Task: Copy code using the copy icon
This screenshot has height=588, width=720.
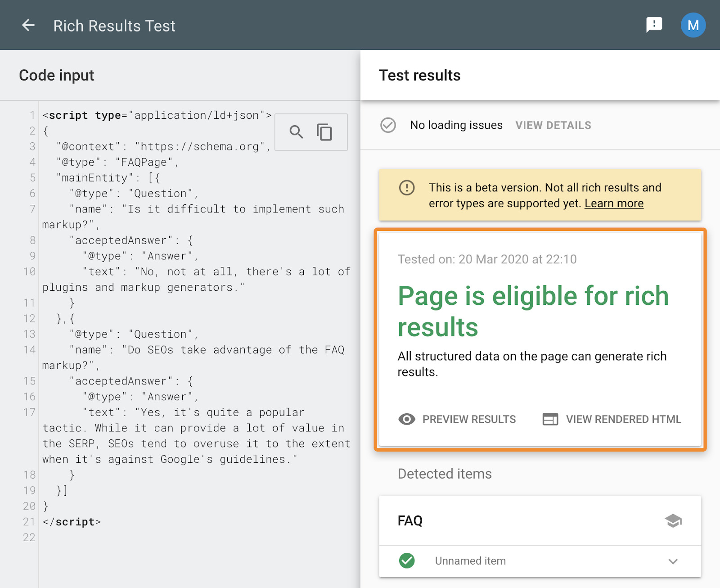Action: (324, 132)
